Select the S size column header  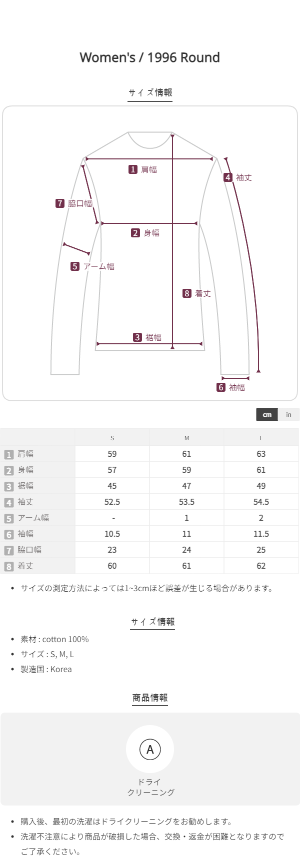point(112,438)
